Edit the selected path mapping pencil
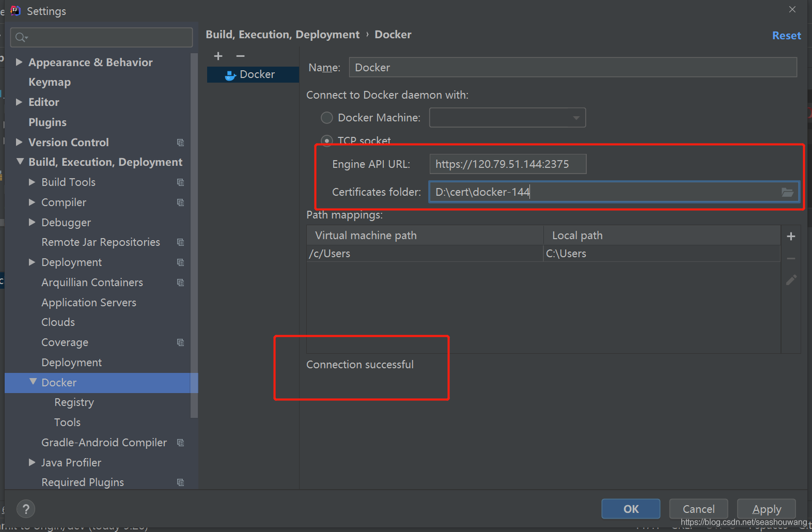This screenshot has height=532, width=812. (x=791, y=280)
